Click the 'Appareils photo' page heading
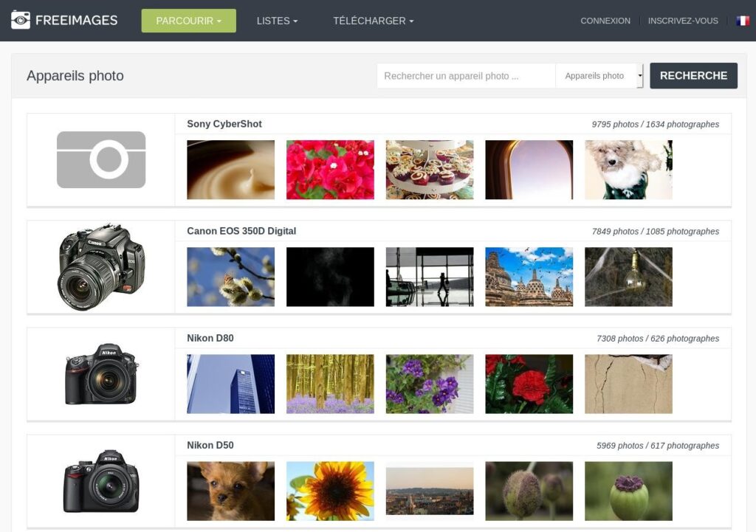Screen dimensions: 756x532 coord(75,76)
